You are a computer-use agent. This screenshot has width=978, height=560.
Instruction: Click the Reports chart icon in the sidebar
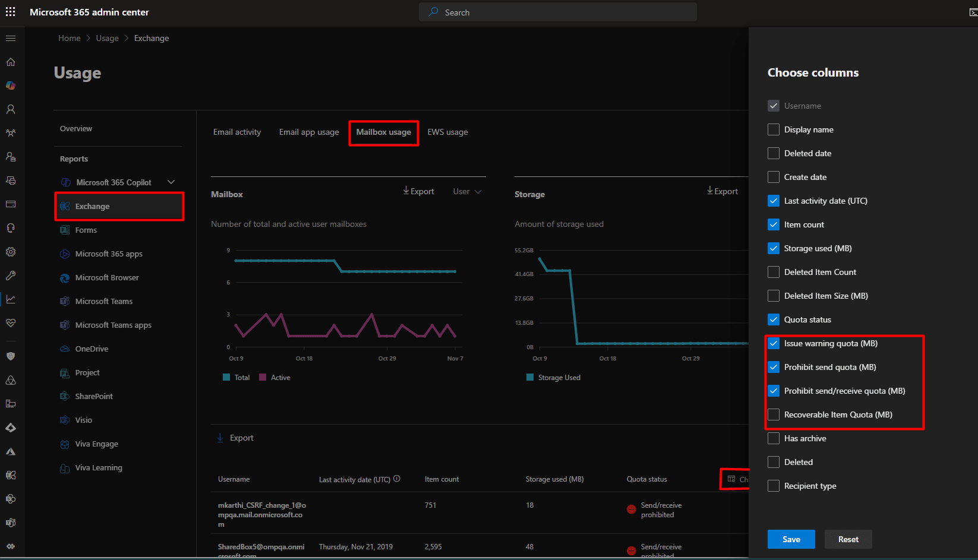[10, 299]
